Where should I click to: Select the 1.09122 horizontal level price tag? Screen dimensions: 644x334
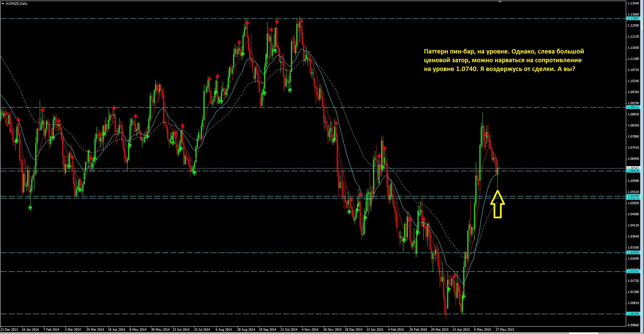click(633, 107)
